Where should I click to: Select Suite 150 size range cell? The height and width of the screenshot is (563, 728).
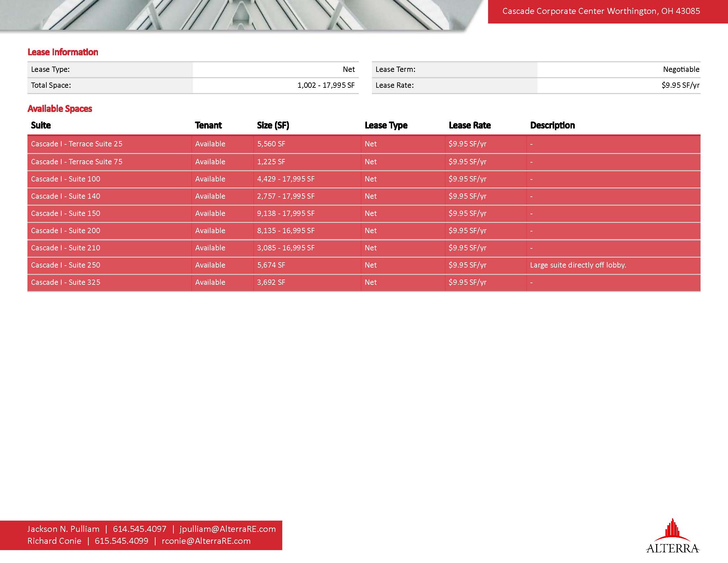coord(286,214)
